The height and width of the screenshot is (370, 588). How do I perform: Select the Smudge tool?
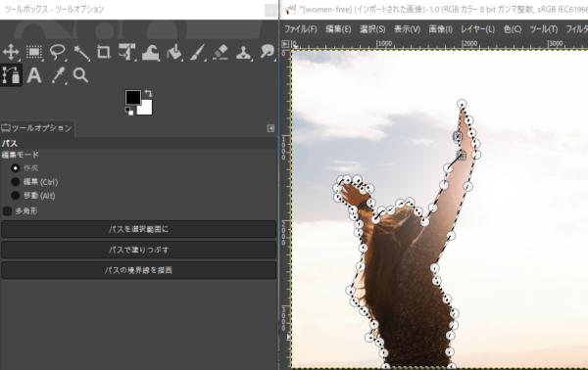267,52
